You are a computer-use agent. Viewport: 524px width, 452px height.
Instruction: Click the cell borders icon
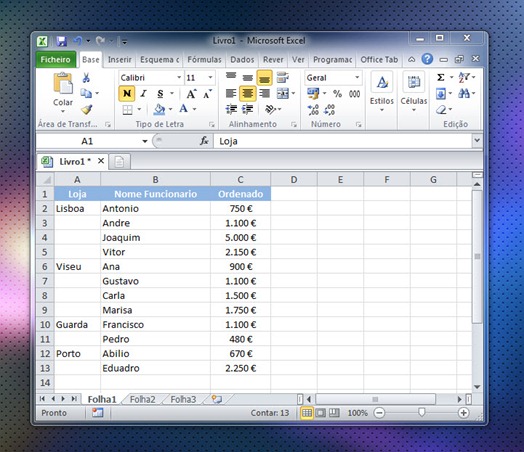click(x=127, y=110)
